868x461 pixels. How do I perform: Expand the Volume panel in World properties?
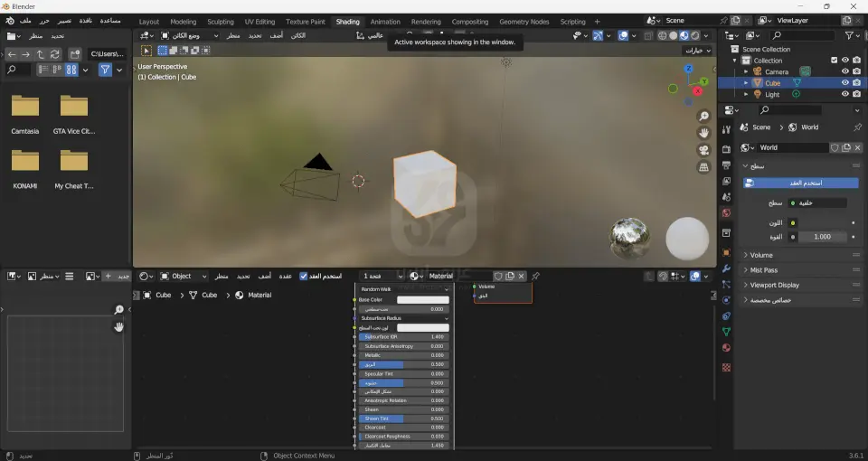(761, 255)
